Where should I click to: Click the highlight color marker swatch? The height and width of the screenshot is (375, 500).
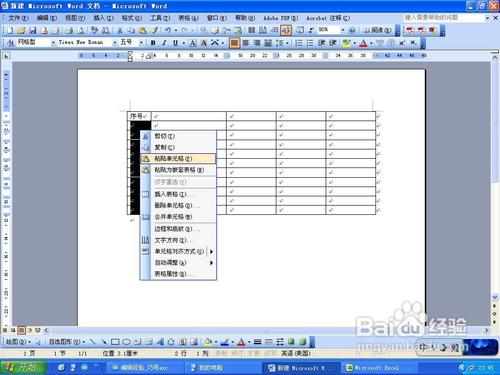[x=346, y=43]
